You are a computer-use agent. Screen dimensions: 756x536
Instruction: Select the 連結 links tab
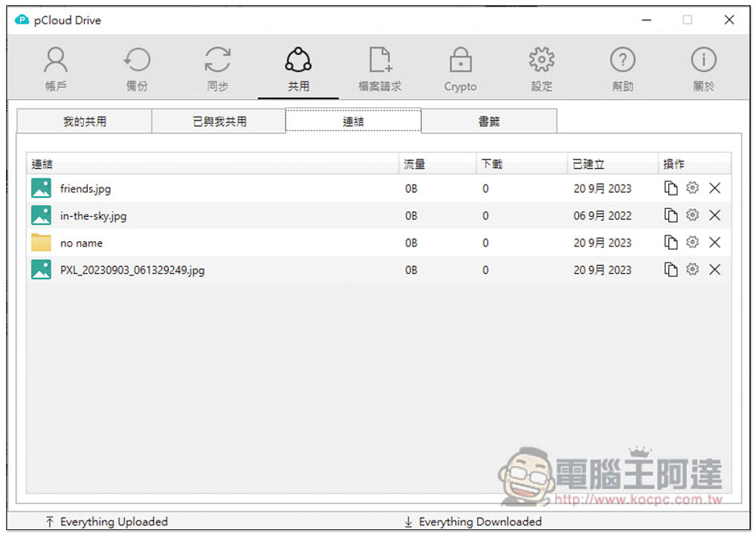click(x=353, y=120)
